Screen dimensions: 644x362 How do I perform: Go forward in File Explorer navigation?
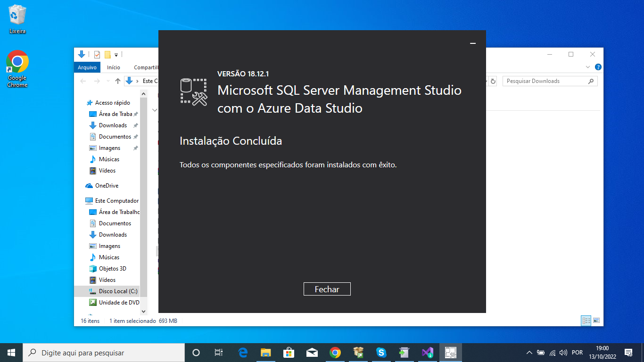tap(97, 81)
